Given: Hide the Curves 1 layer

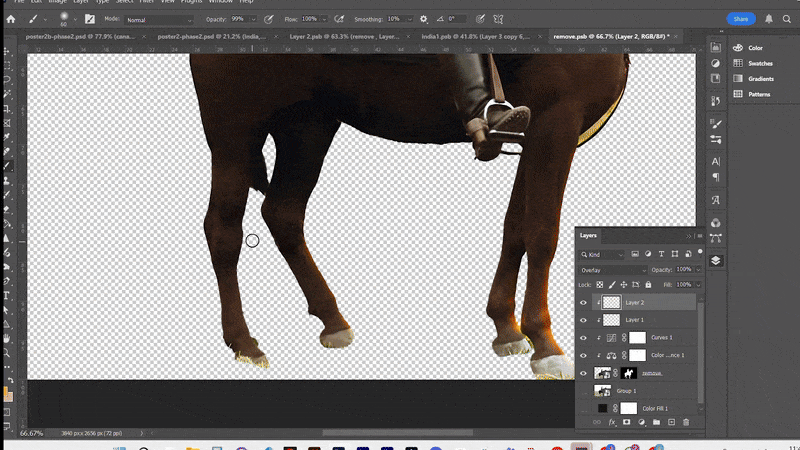Looking at the screenshot, I should click(583, 338).
